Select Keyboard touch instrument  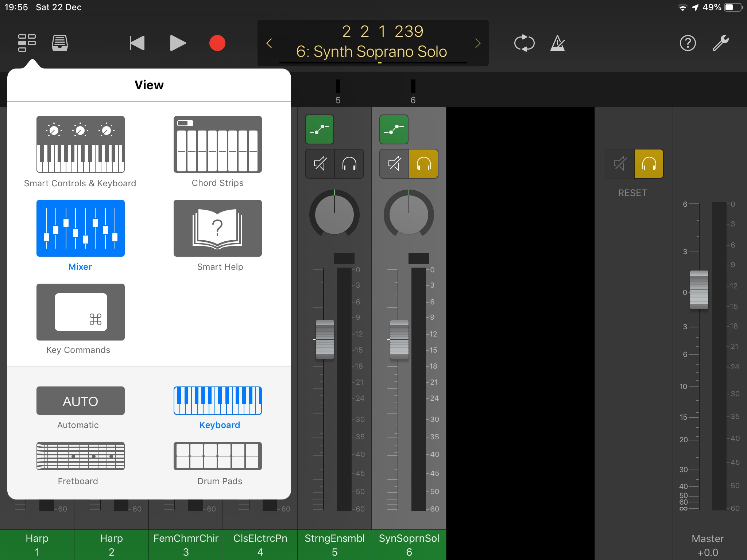pos(218,408)
